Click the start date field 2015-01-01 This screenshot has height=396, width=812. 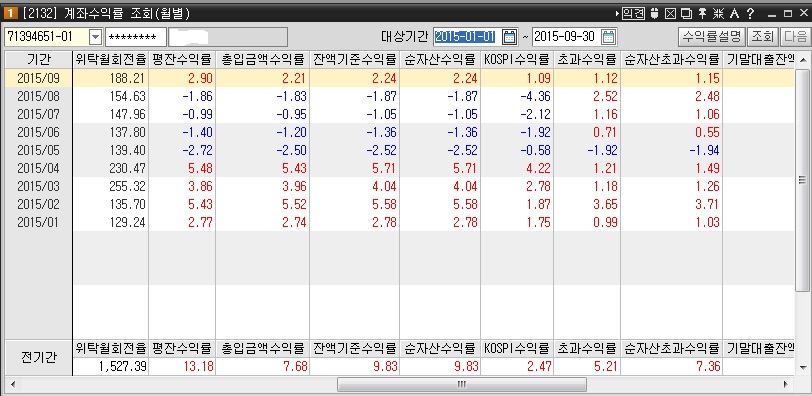point(466,37)
